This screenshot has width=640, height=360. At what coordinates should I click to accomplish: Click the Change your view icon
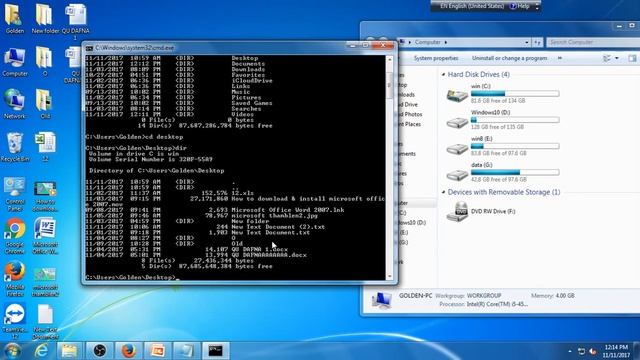point(607,58)
